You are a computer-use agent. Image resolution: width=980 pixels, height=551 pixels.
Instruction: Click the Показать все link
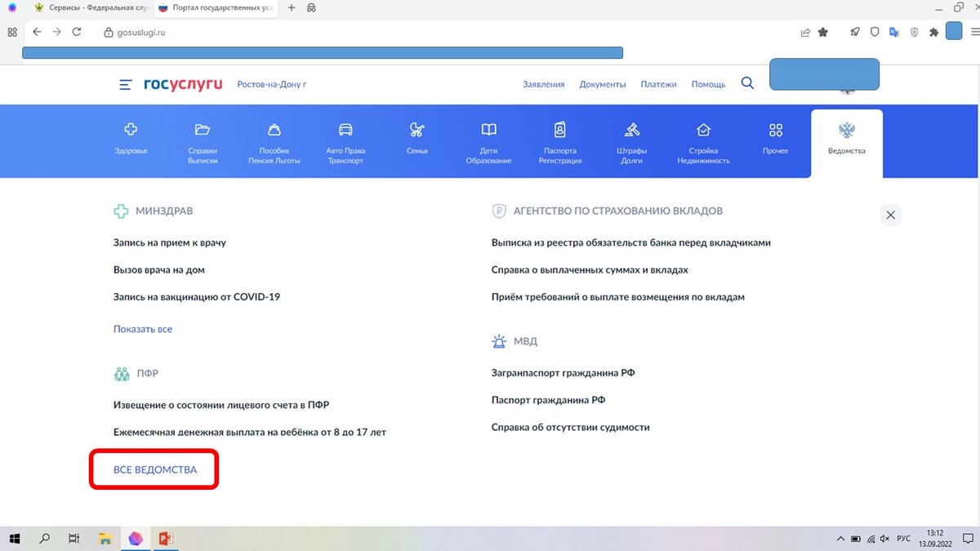[143, 329]
